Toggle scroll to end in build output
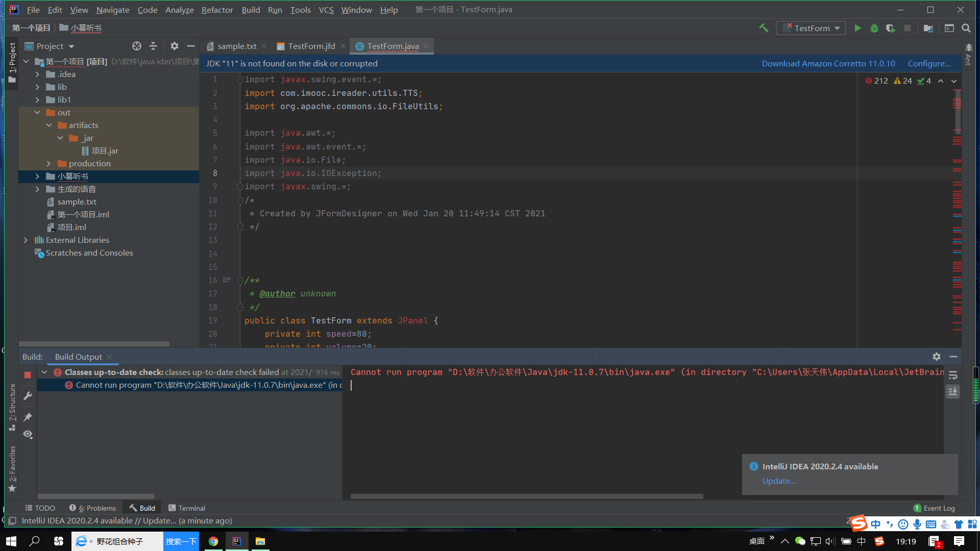This screenshot has width=980, height=551. coord(953,391)
